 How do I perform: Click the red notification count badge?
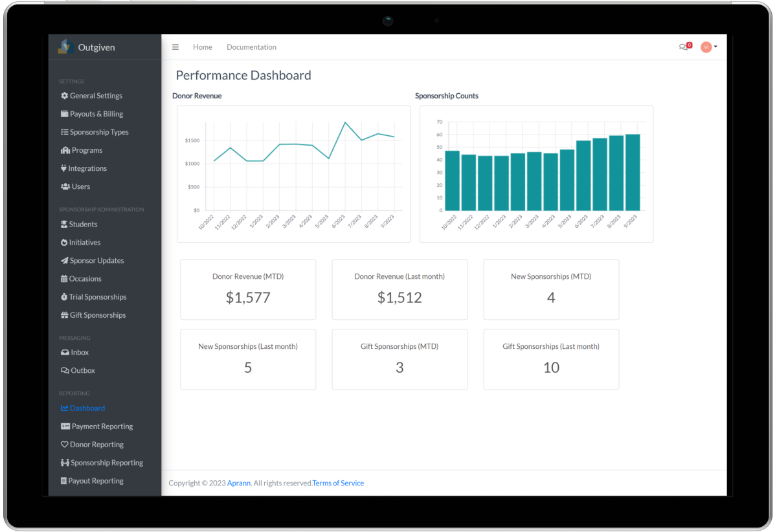(690, 45)
